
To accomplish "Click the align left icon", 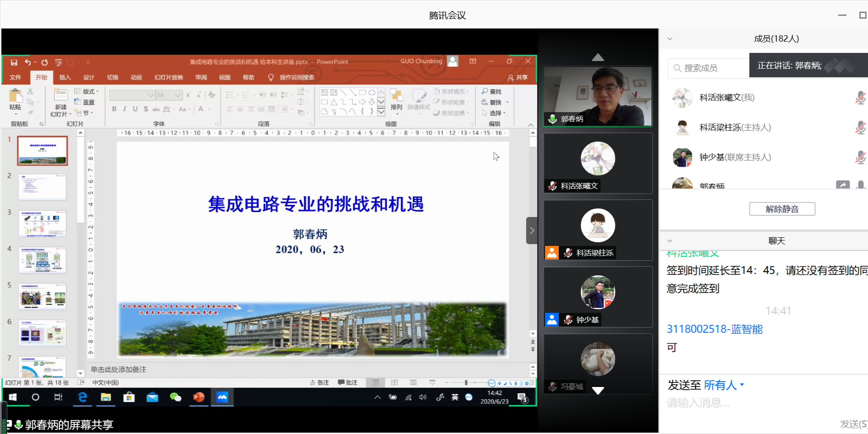I will pyautogui.click(x=230, y=109).
